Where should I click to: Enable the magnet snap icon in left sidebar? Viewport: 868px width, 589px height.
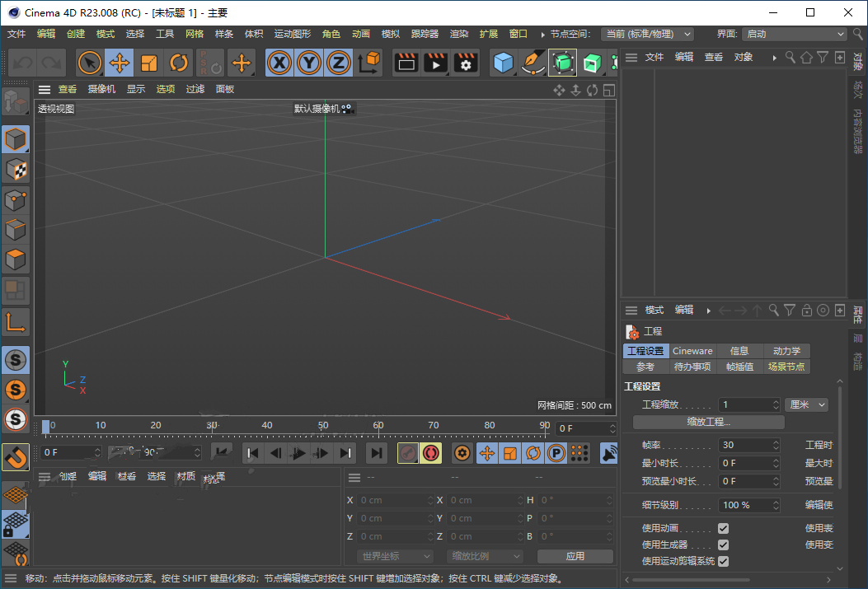point(16,457)
